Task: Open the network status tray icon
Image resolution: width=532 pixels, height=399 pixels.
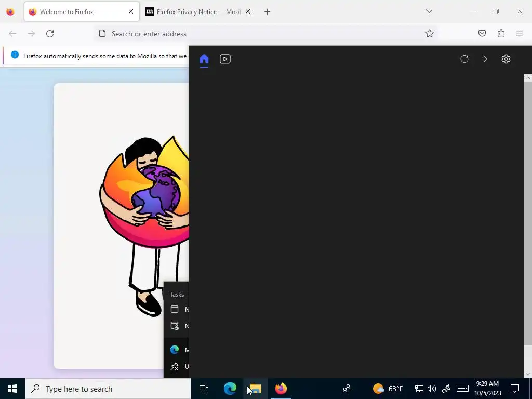Action: click(x=419, y=389)
